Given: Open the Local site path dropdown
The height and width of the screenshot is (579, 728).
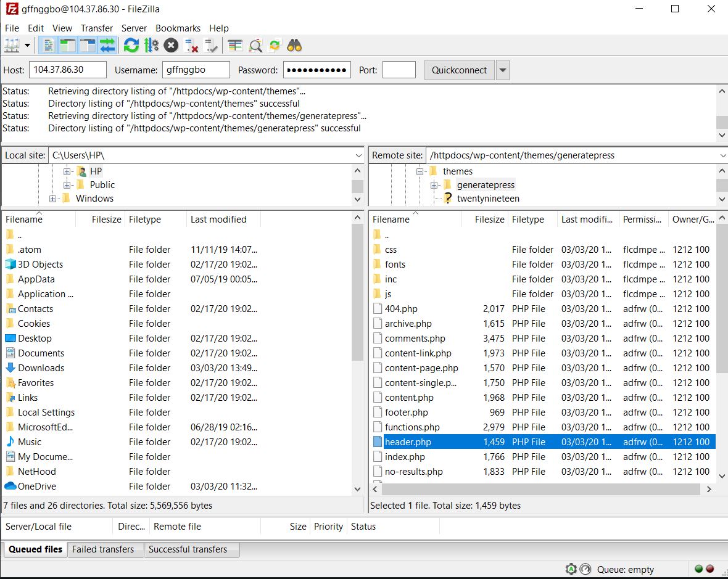Looking at the screenshot, I should [x=358, y=155].
